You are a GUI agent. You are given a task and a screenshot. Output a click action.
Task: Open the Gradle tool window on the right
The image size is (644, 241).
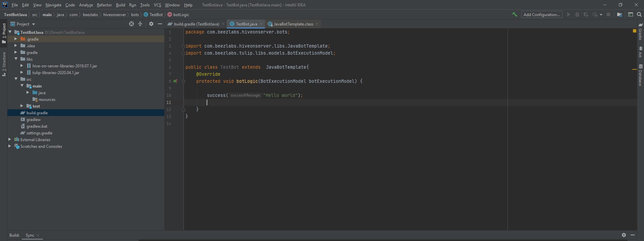(x=640, y=32)
